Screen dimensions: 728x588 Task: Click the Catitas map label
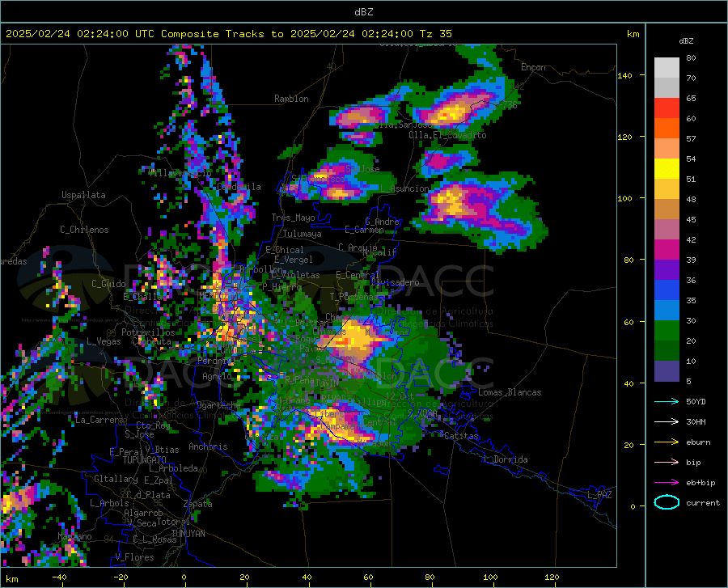[x=461, y=436]
